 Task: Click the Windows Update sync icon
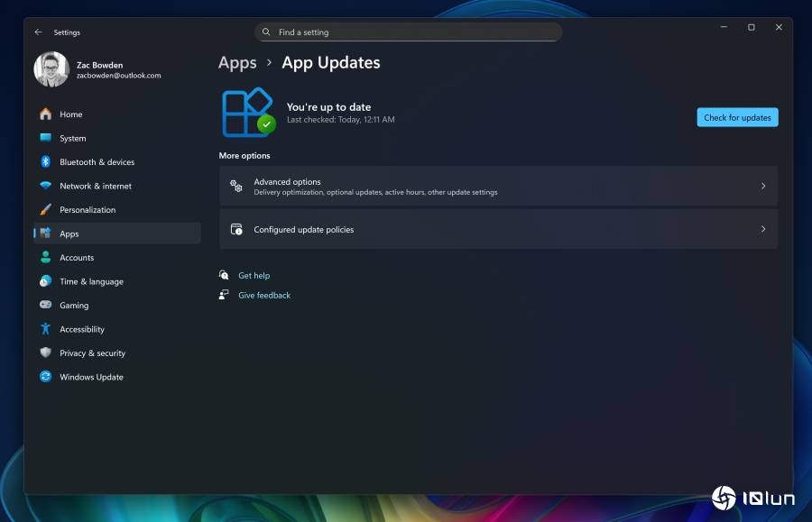tap(45, 377)
